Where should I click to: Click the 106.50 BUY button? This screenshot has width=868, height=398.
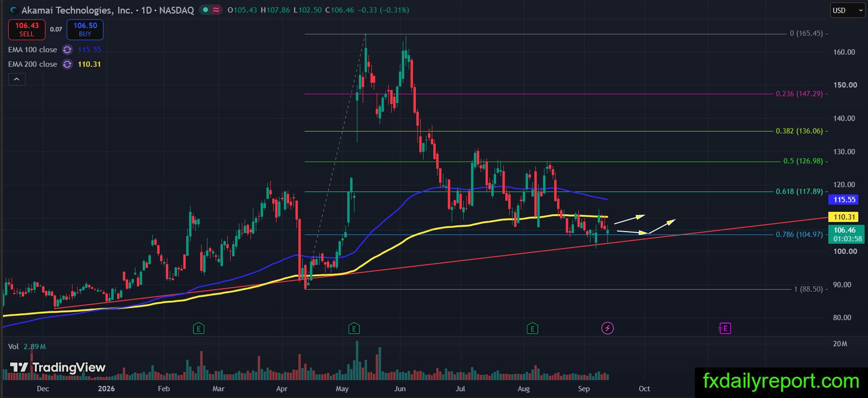[85, 29]
